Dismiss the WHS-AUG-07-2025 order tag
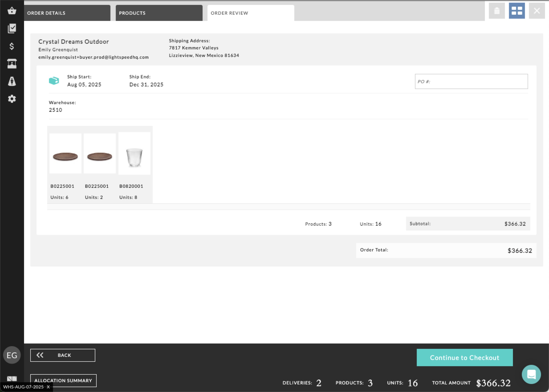The image size is (549, 392). click(49, 387)
